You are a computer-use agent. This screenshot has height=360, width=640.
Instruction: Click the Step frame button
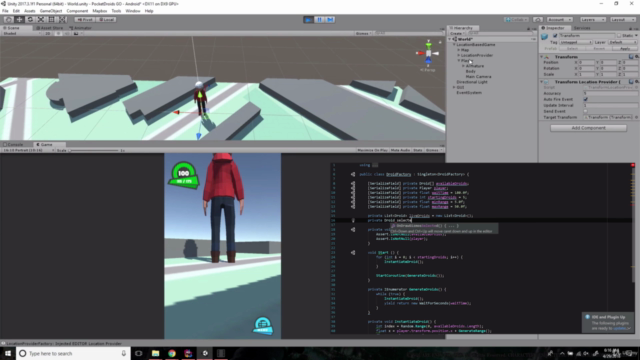point(330,20)
